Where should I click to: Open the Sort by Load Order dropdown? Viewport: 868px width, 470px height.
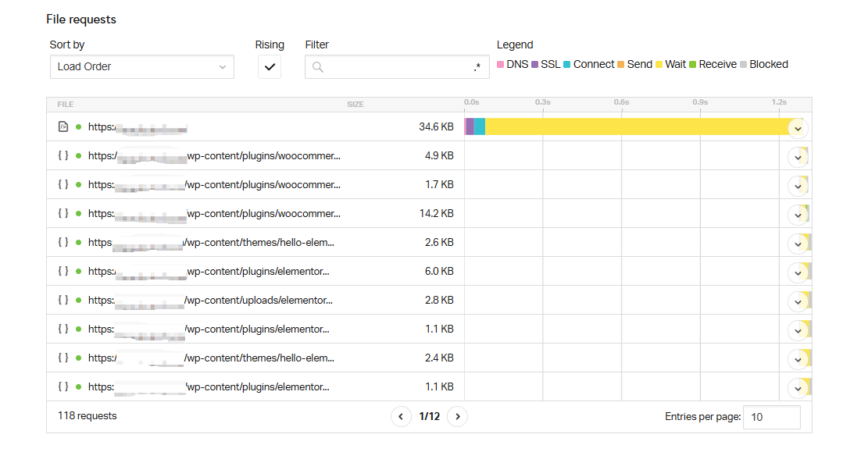click(x=141, y=67)
